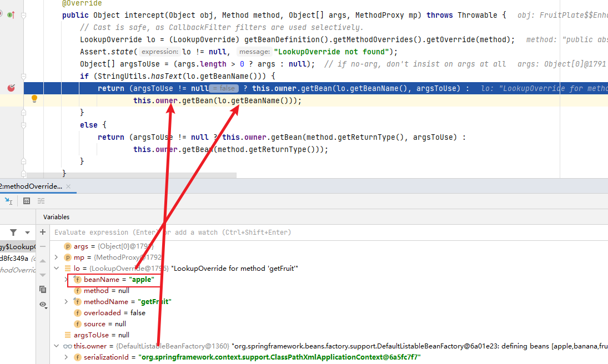Collapse the lo LookupOverride variable node
The height and width of the screenshot is (364, 608).
tap(57, 269)
